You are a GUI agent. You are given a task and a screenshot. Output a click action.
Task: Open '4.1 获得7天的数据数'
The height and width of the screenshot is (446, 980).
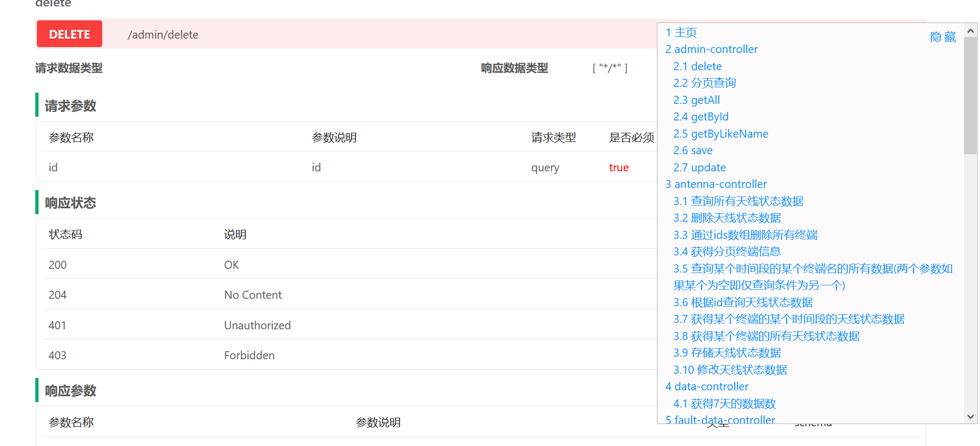(724, 404)
